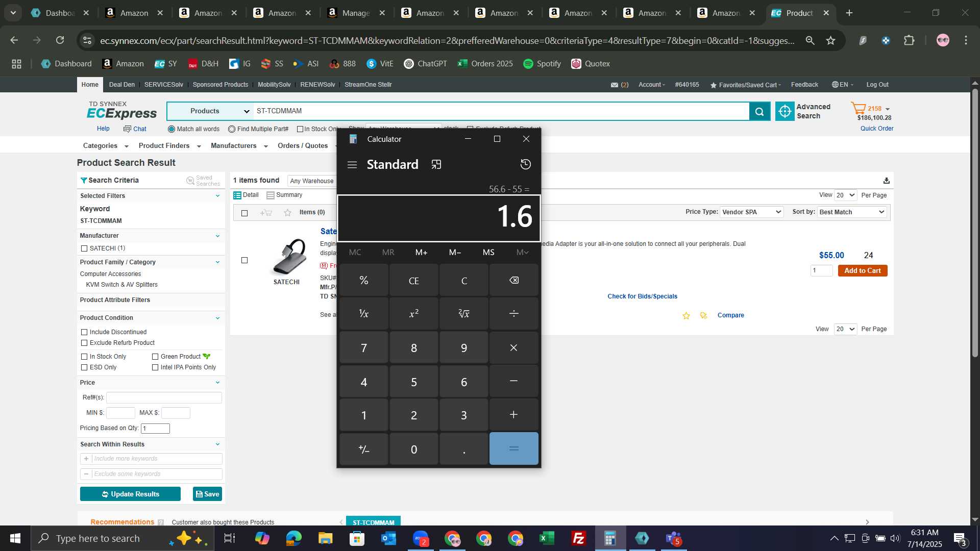Check the Green Product filter
This screenshot has height=551, width=980.
coord(155,357)
